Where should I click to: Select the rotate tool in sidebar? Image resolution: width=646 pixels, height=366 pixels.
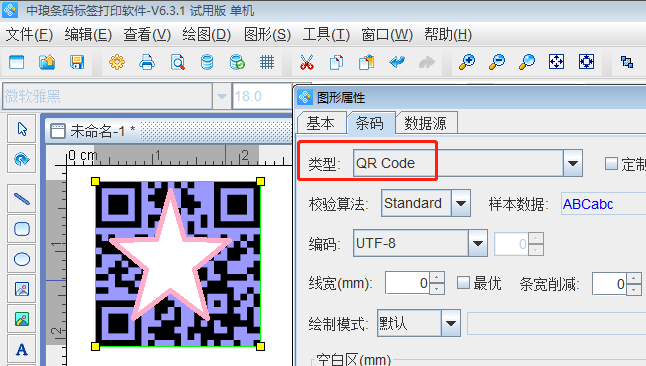pyautogui.click(x=22, y=159)
